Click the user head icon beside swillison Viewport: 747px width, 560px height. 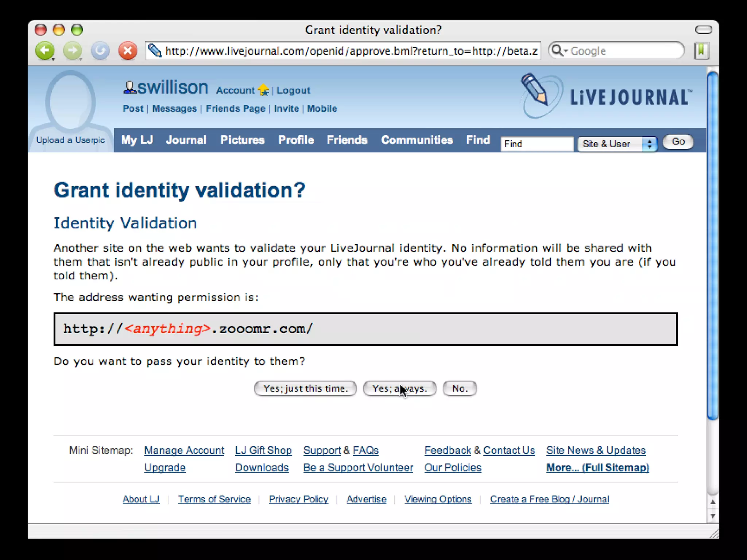click(x=129, y=87)
